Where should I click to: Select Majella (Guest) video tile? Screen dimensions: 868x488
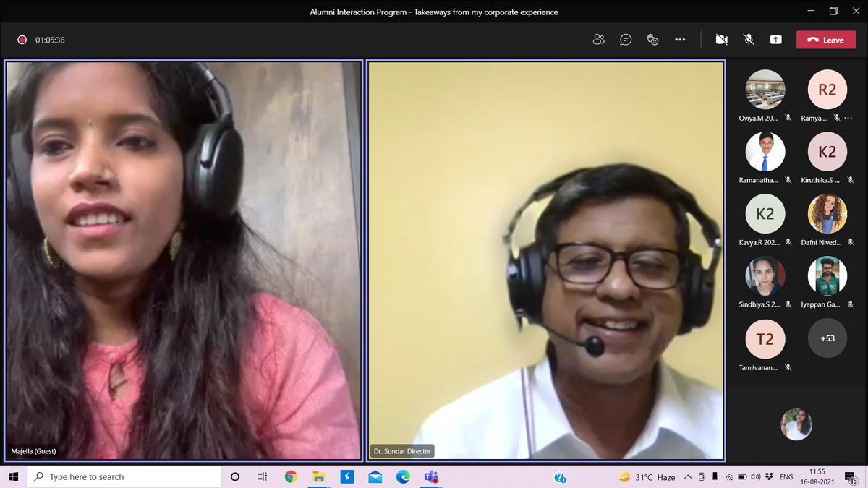(x=184, y=260)
